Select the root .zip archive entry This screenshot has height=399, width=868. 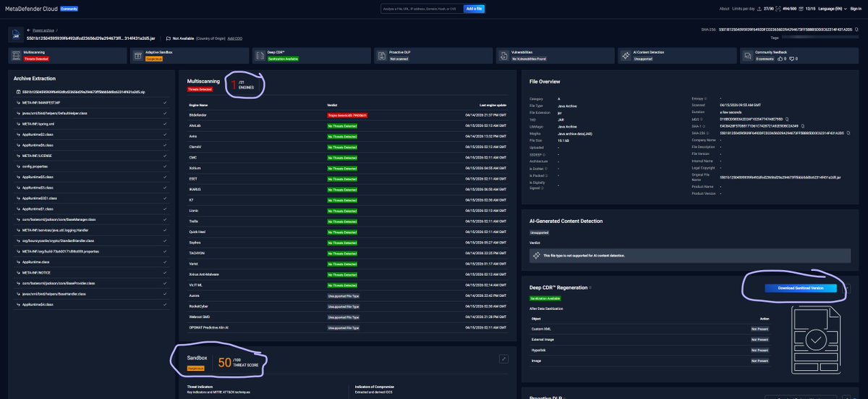tap(82, 92)
